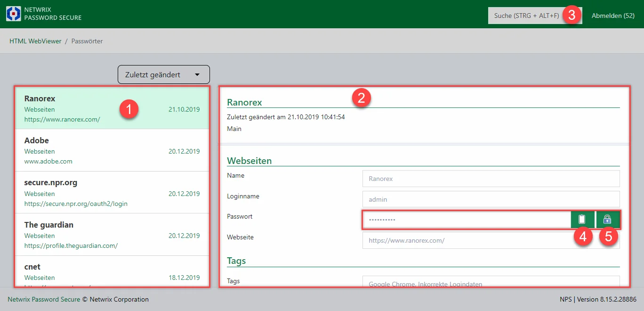Click the Tags field
Viewport: 644px width, 311px height.
point(491,281)
